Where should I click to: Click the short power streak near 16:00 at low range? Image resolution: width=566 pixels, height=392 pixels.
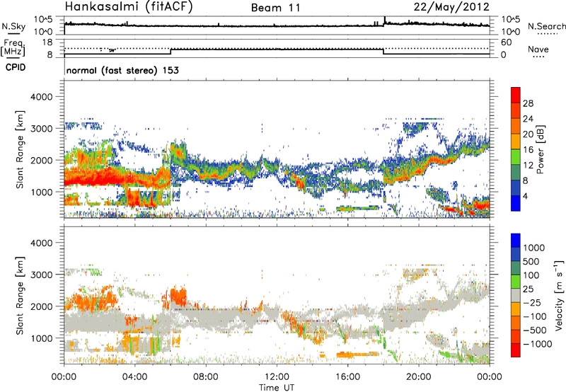point(358,208)
